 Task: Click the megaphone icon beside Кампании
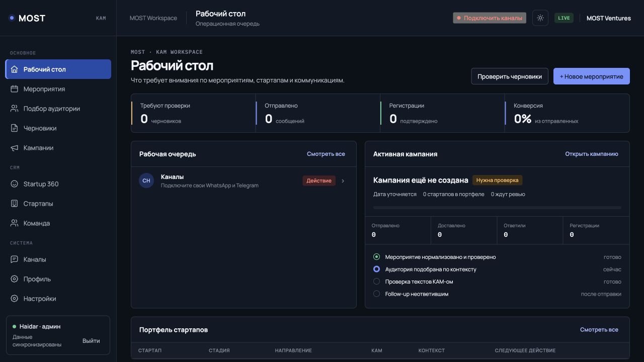(x=14, y=148)
